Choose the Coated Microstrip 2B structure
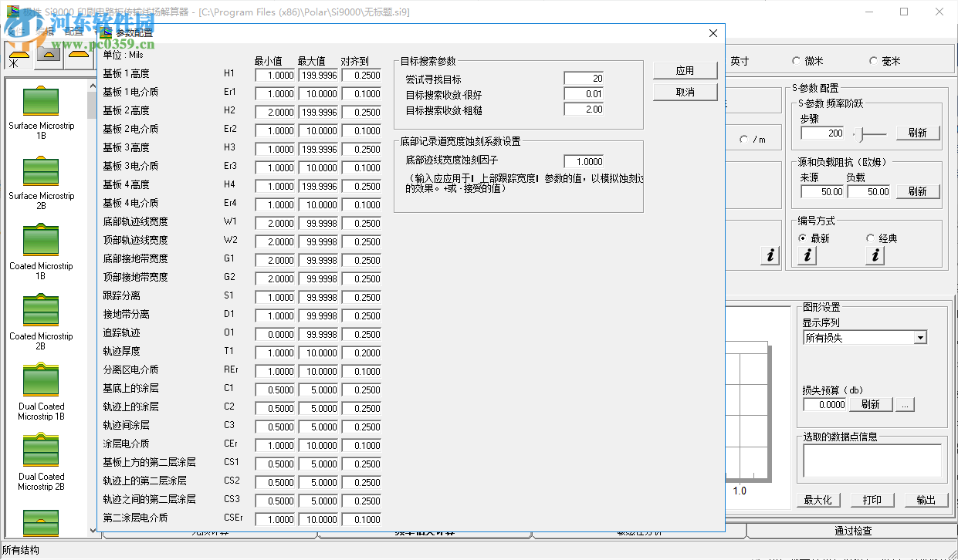 tap(41, 312)
